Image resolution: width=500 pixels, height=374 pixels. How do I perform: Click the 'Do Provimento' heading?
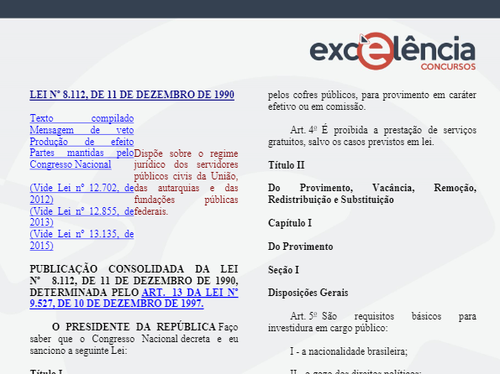point(300,246)
